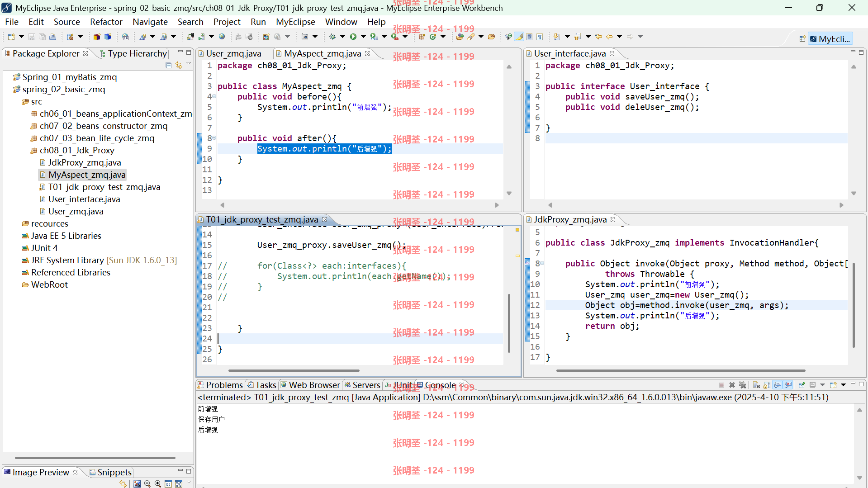The width and height of the screenshot is (868, 488).
Task: Click the Print toolbar icon
Action: [52, 37]
